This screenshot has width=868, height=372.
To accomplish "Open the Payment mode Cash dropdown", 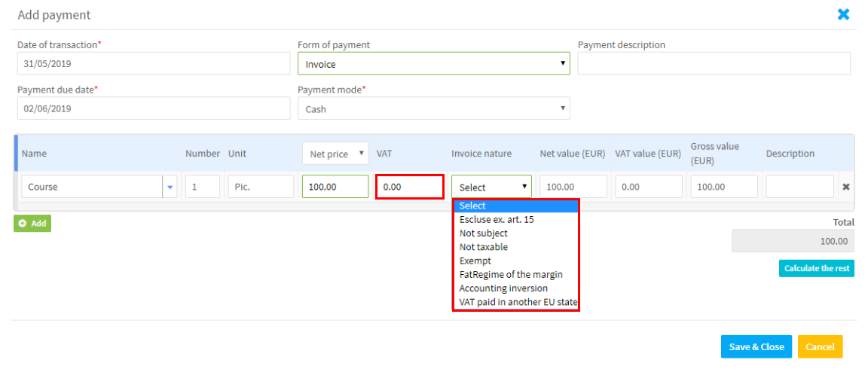I will (433, 109).
